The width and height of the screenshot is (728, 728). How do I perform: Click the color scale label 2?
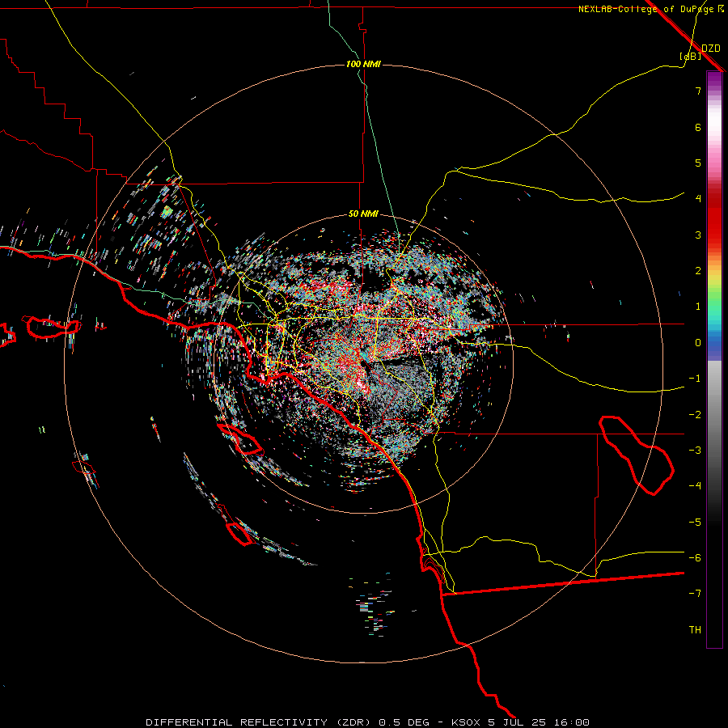698,271
